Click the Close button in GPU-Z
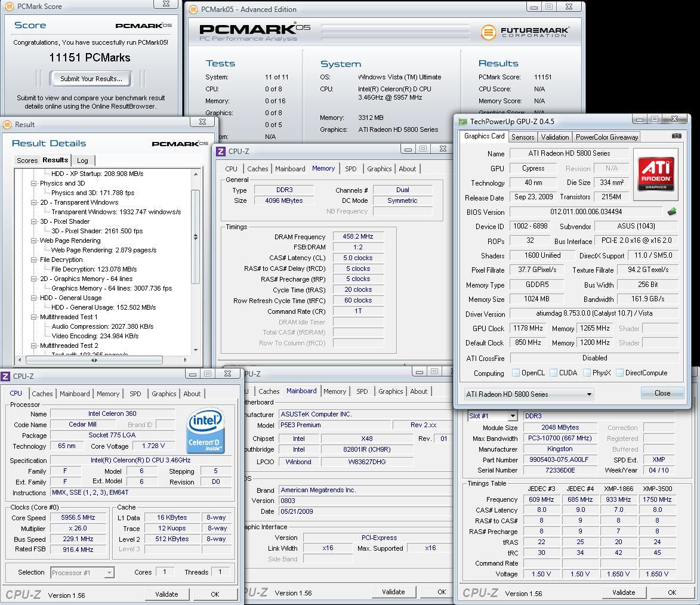The width and height of the screenshot is (700, 605). point(662,393)
